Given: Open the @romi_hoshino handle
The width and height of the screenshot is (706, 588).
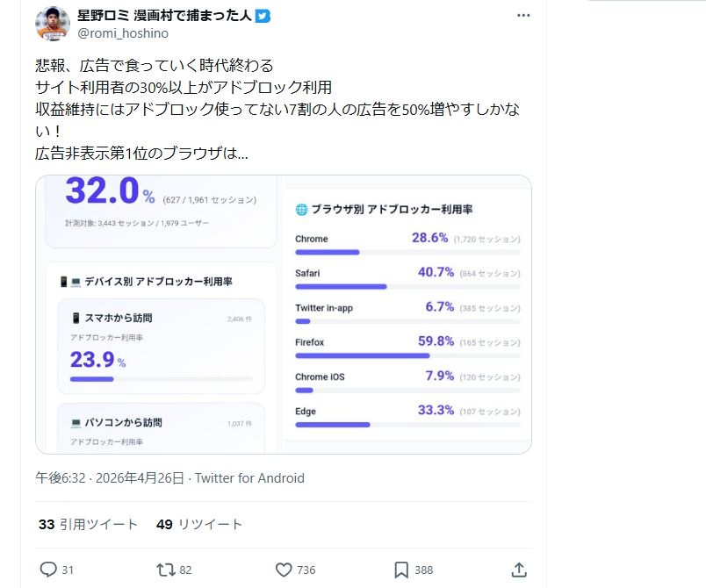Looking at the screenshot, I should tap(123, 33).
